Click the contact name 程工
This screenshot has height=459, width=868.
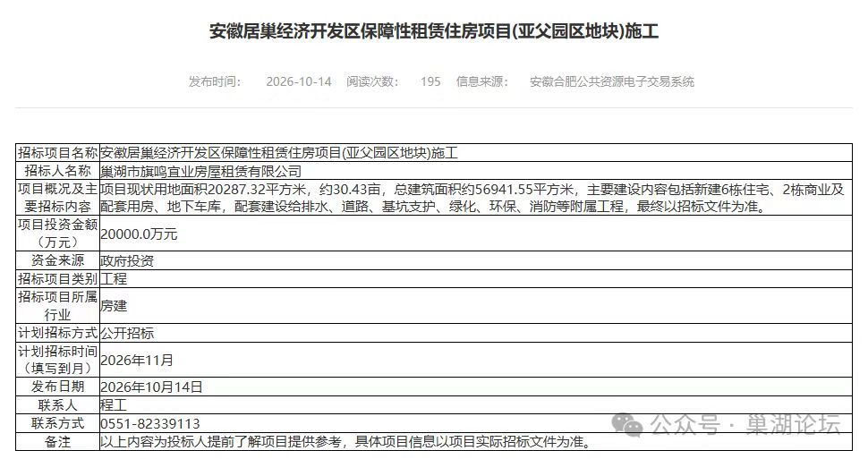tap(114, 404)
